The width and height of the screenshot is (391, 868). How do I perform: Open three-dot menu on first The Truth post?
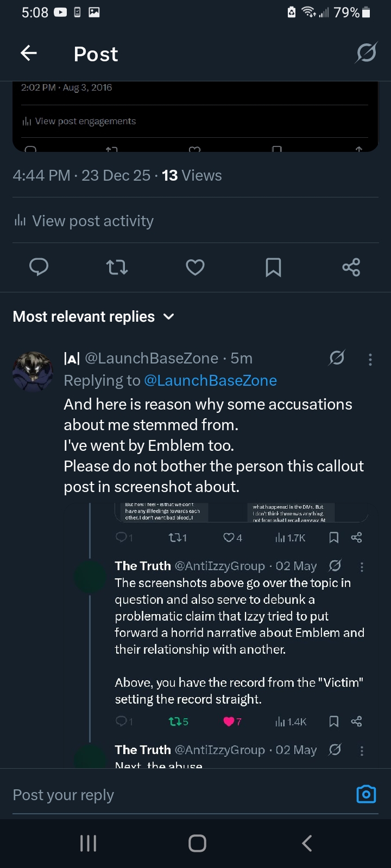coord(362,567)
